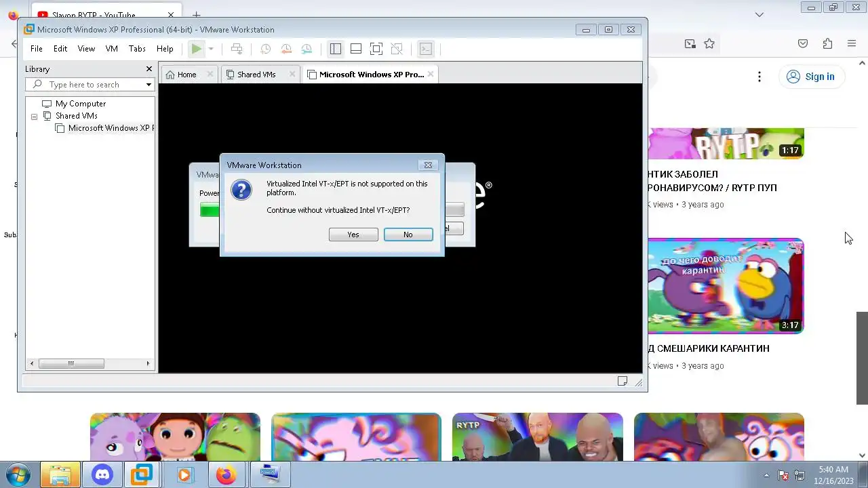The image size is (868, 488).
Task: Show hidden system tray icons
Action: coord(767,475)
